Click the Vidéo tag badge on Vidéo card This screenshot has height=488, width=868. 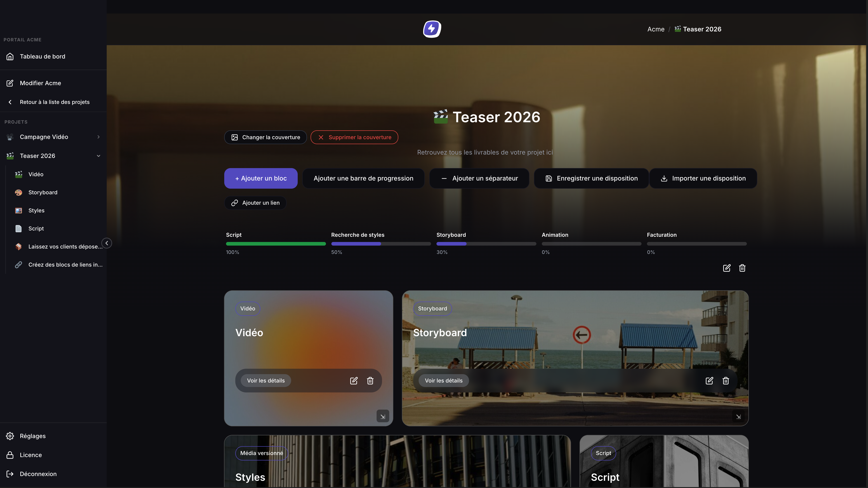pyautogui.click(x=248, y=308)
